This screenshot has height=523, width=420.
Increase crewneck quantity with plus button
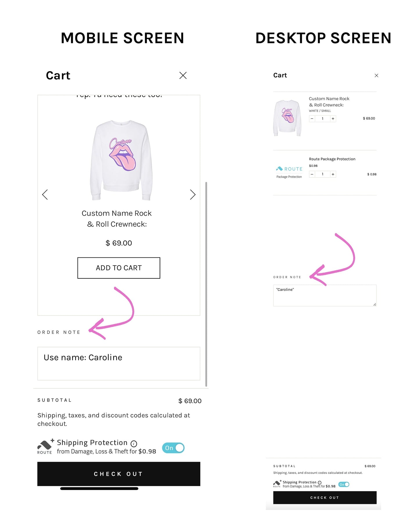(333, 119)
